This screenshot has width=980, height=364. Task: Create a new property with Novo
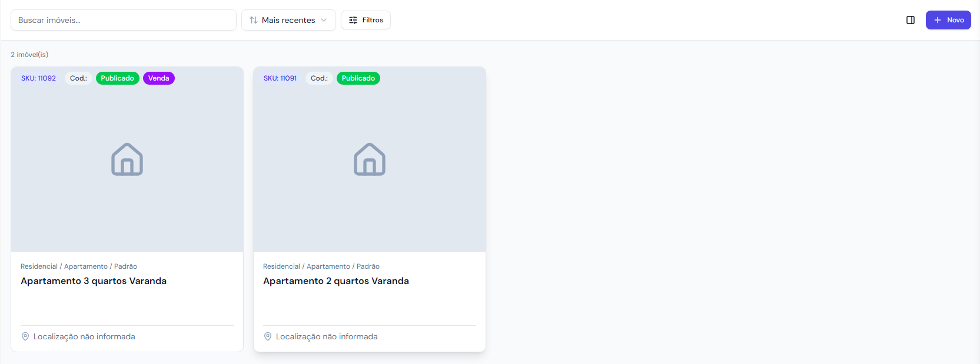pos(948,20)
